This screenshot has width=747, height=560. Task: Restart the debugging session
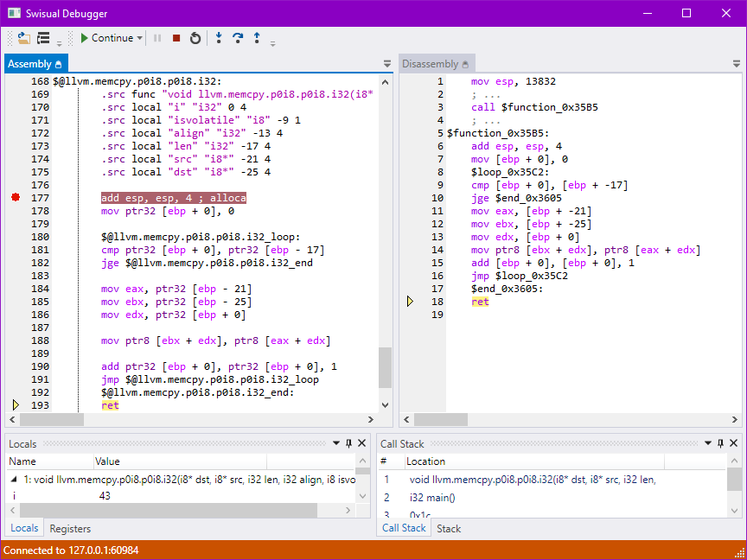click(195, 38)
